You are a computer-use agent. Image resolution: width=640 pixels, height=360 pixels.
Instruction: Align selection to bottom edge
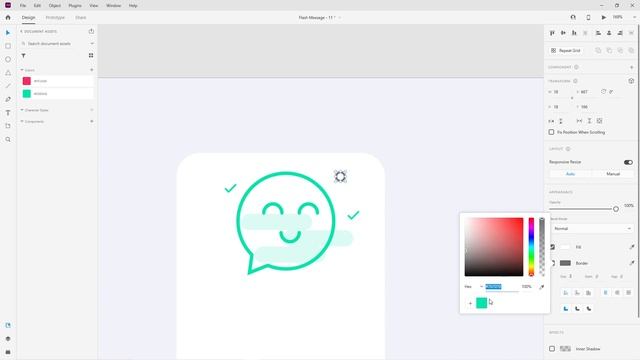[x=574, y=33]
